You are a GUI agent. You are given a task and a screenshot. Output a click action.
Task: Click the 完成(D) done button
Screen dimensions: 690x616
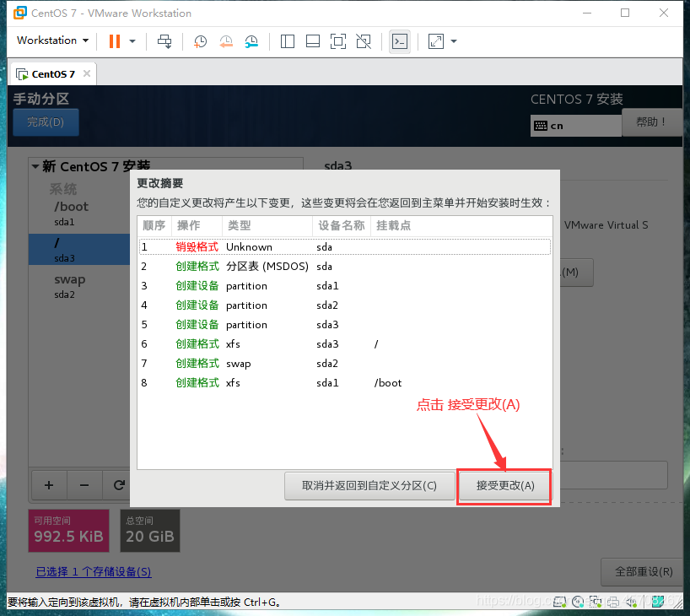tap(46, 122)
